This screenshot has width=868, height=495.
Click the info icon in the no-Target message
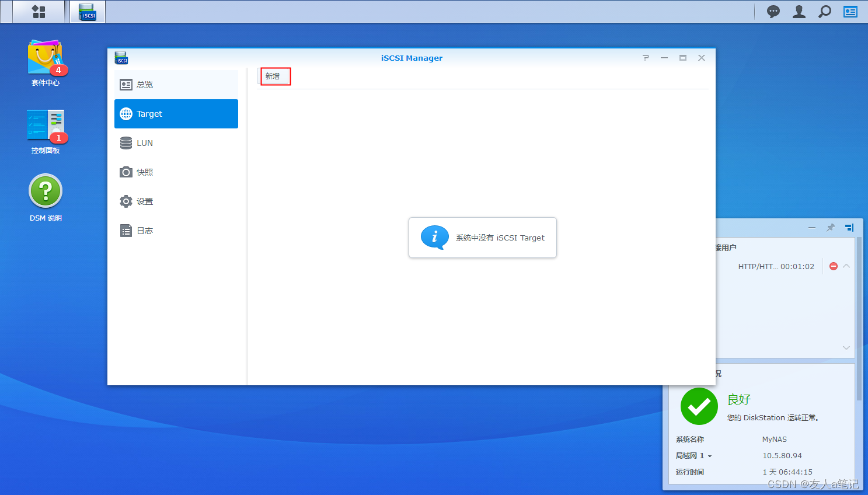(x=435, y=238)
